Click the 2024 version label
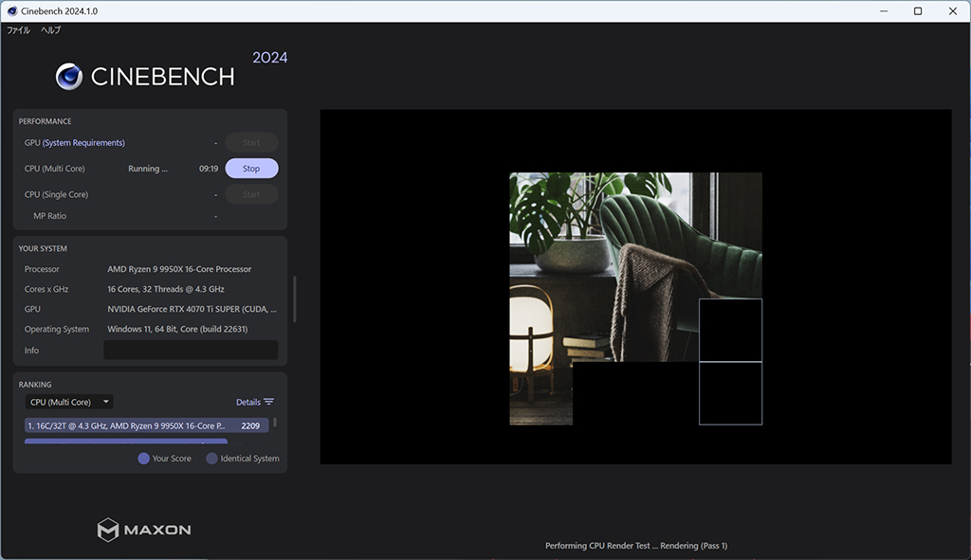The image size is (971, 560). click(270, 58)
